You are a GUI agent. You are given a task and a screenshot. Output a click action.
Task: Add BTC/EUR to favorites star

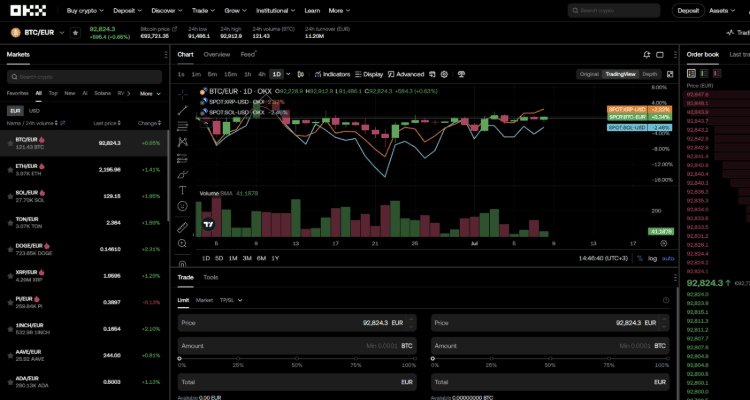[x=76, y=33]
